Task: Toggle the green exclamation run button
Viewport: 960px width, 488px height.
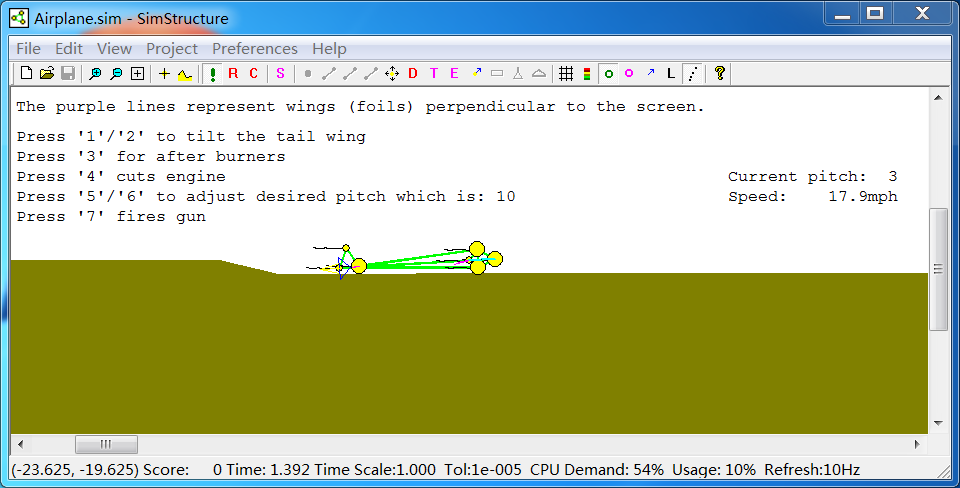Action: [212, 73]
